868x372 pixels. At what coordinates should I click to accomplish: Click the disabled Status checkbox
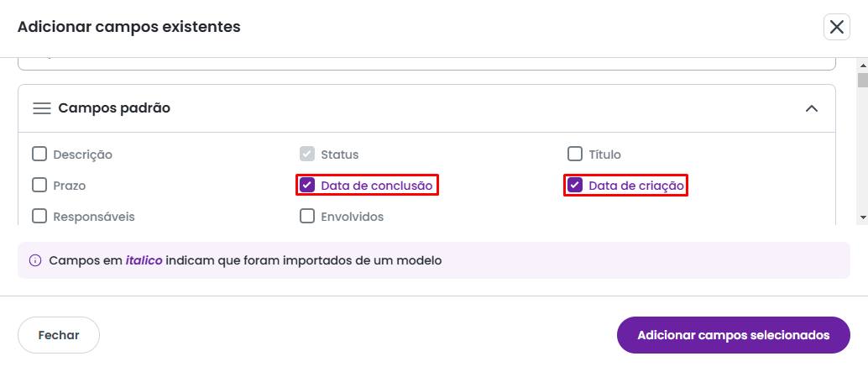[x=307, y=154]
